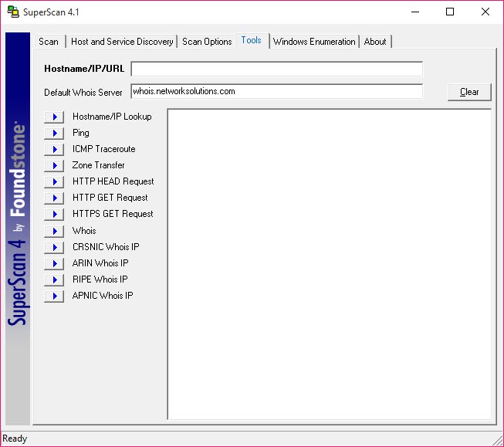504x447 pixels.
Task: Click the 'Ready' status bar text
Action: tap(15, 439)
